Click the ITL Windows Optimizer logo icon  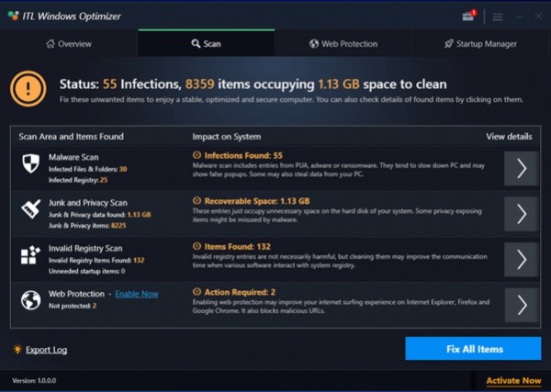coord(14,16)
